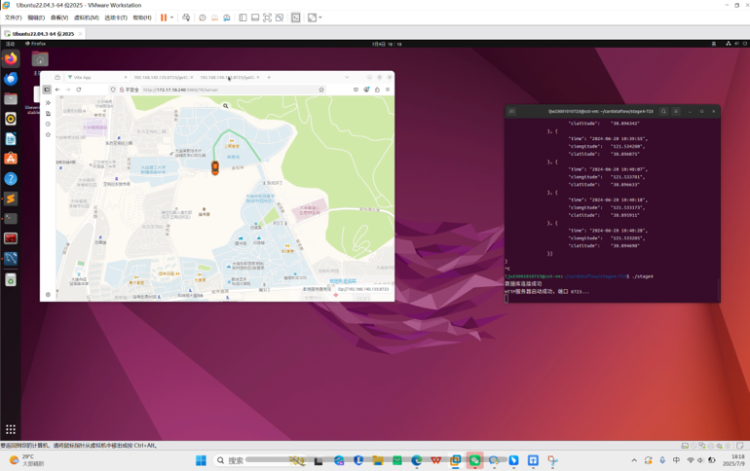750x471 pixels.
Task: Open Rhythmbox music player in dock
Action: click(x=11, y=118)
